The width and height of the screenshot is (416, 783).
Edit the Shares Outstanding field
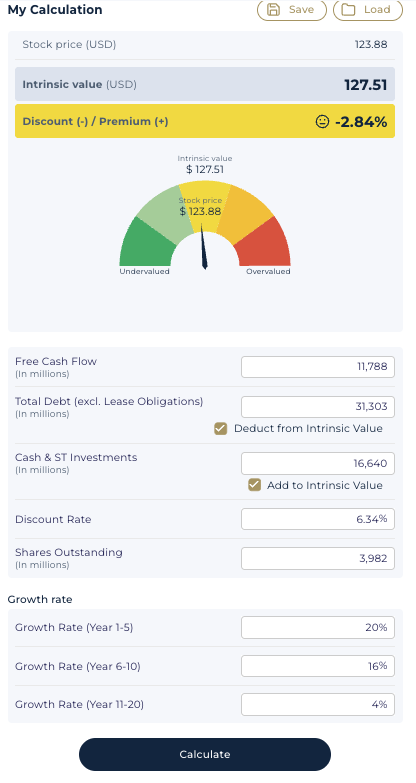[318, 558]
